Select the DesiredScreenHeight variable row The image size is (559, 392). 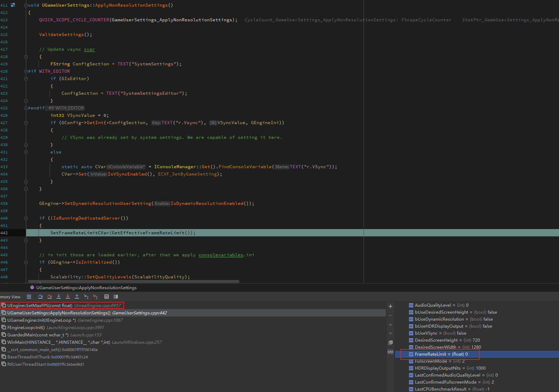click(477, 340)
